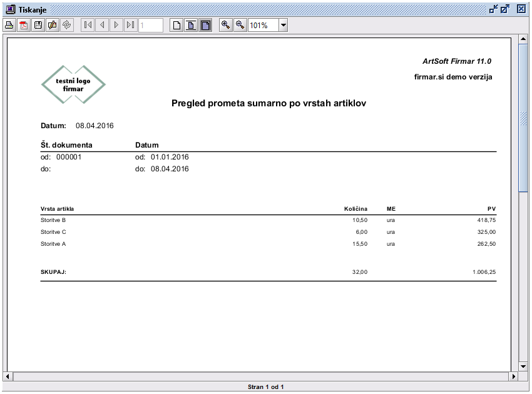Click the vertical scrollbar down arrow
The image size is (532, 394).
(523, 366)
